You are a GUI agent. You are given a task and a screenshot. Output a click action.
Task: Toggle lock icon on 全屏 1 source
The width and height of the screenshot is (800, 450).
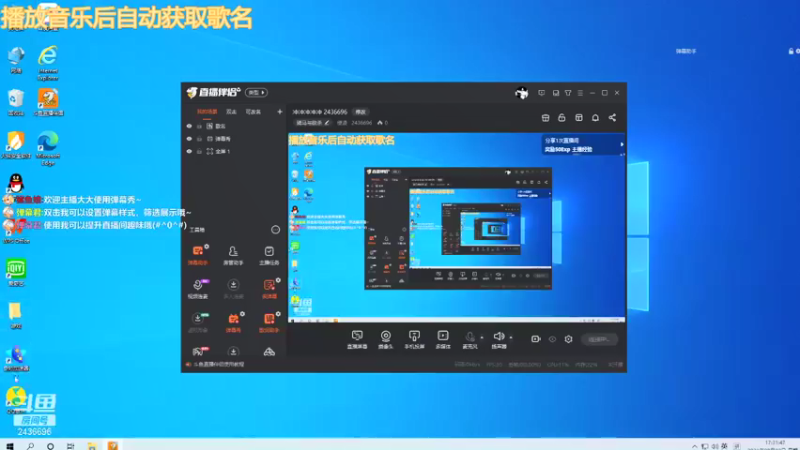199,152
